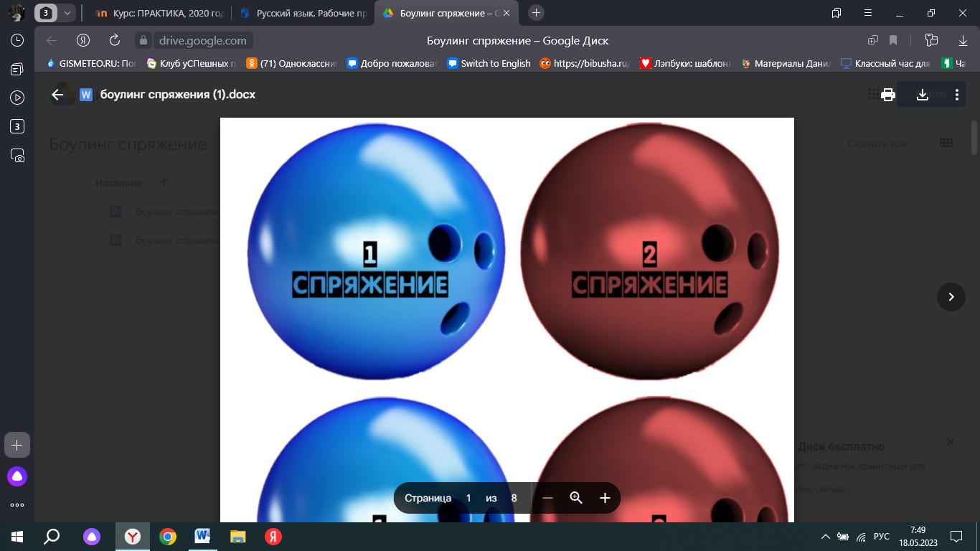Open Windows taskbar search
The image size is (980, 551).
click(52, 536)
